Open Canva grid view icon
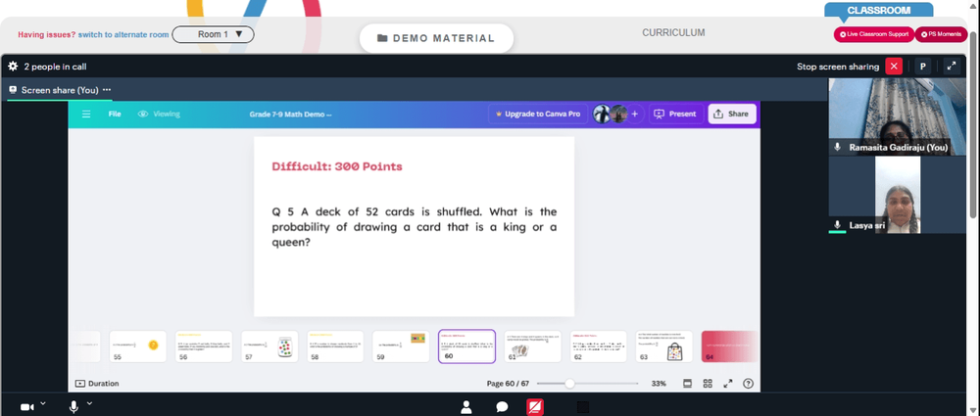This screenshot has width=980, height=416. point(708,384)
